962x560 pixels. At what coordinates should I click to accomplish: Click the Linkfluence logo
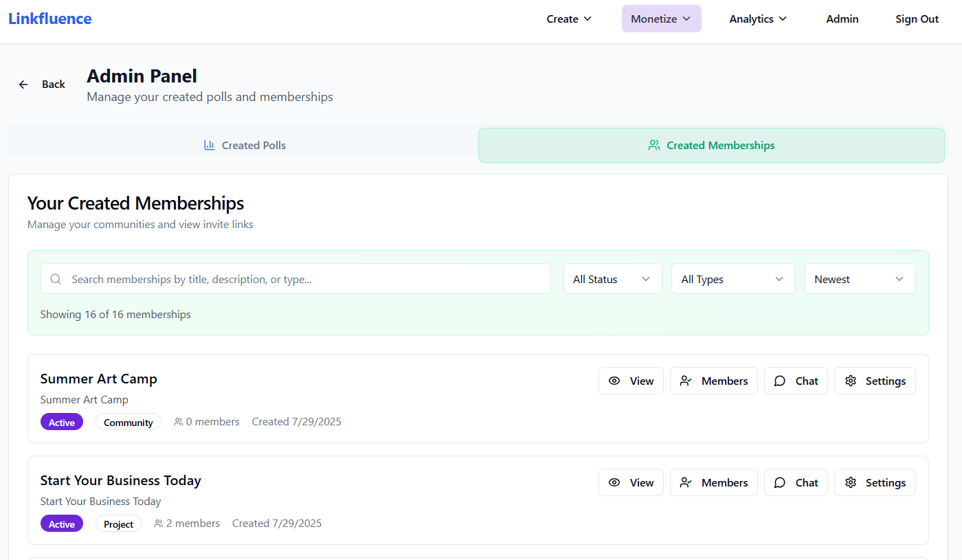click(49, 19)
